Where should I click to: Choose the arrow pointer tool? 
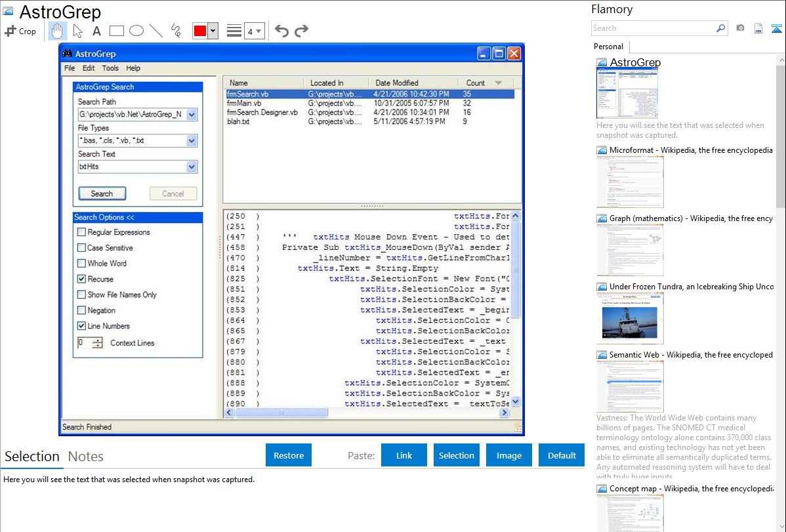(77, 31)
